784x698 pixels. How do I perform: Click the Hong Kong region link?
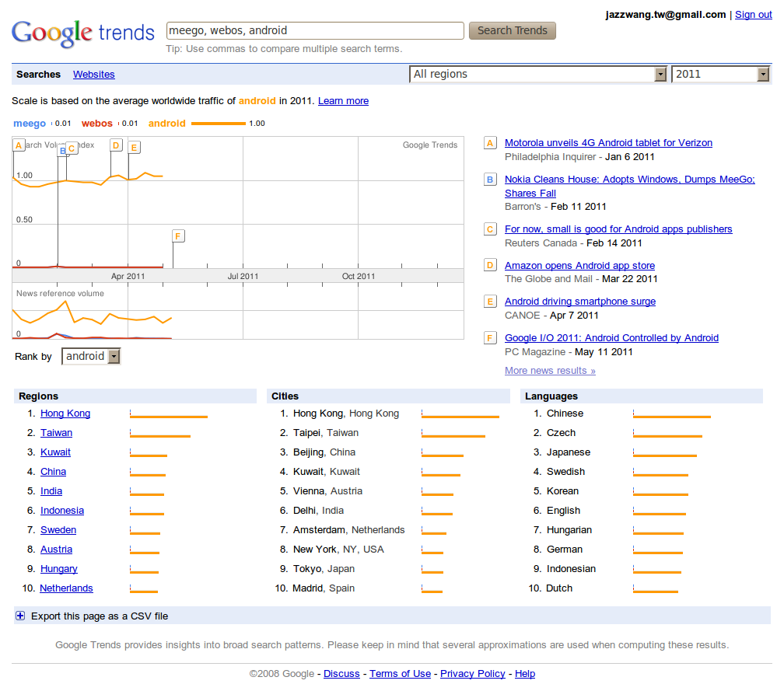[x=65, y=414]
